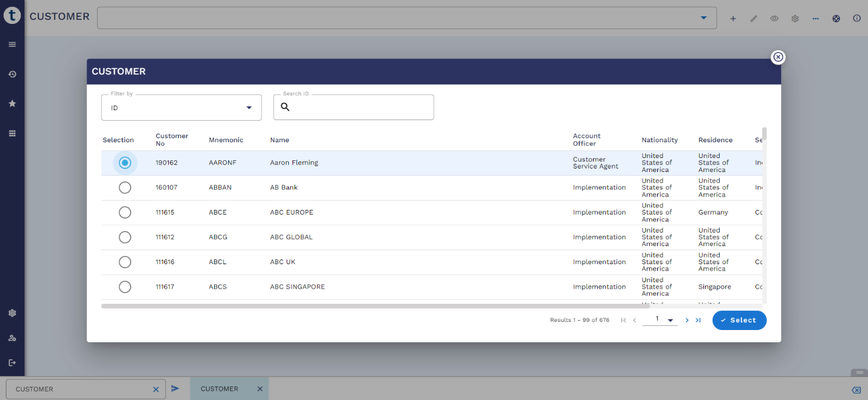Image resolution: width=868 pixels, height=400 pixels.
Task: Click the Search ID input field
Action: point(360,108)
